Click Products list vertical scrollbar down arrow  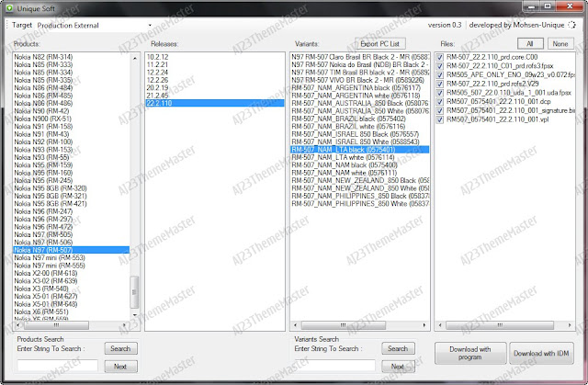135,315
